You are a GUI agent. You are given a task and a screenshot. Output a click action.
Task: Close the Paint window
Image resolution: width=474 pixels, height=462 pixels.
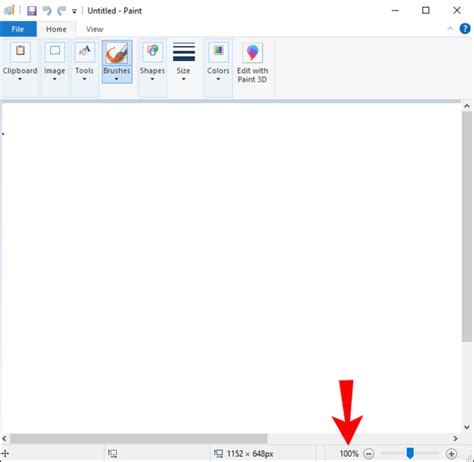click(457, 11)
